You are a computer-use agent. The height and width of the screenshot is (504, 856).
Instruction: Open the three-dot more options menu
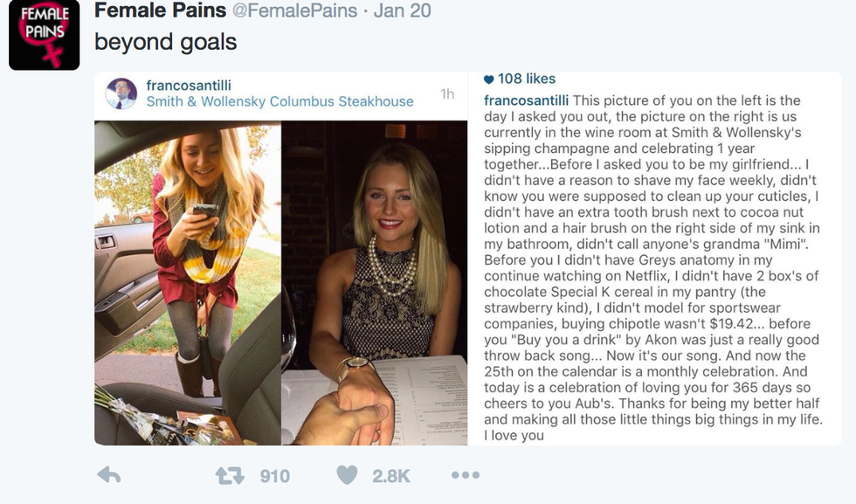(465, 475)
